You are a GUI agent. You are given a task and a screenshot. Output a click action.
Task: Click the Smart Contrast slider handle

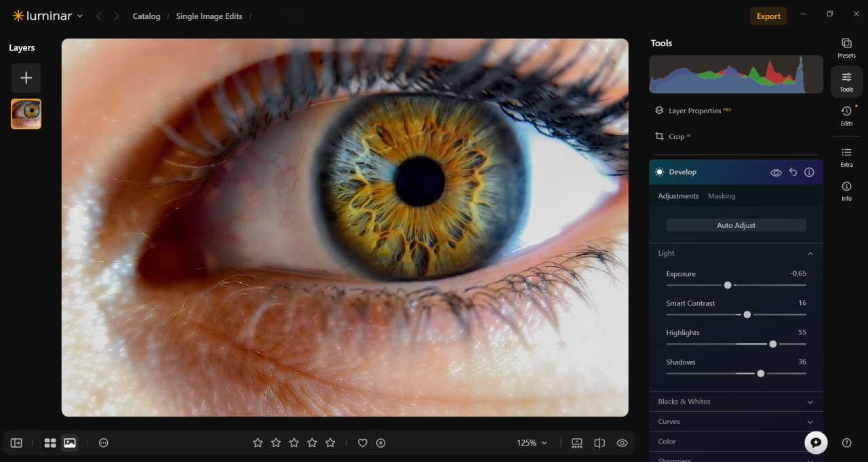point(747,315)
